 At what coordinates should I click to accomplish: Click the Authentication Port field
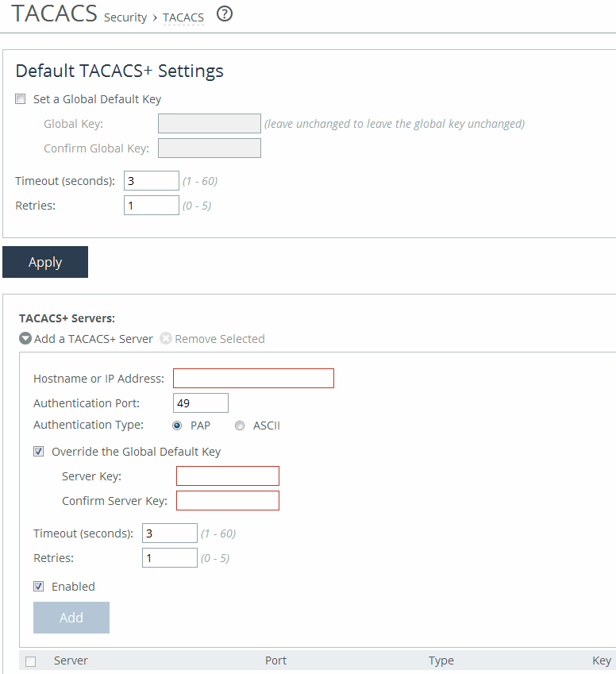coord(200,403)
